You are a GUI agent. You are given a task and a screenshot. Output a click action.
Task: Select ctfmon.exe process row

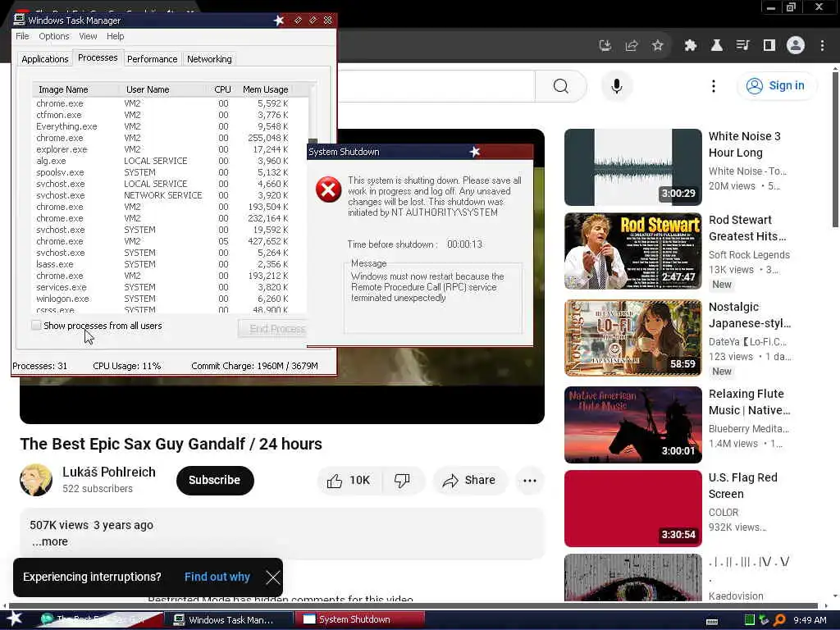tap(162, 115)
